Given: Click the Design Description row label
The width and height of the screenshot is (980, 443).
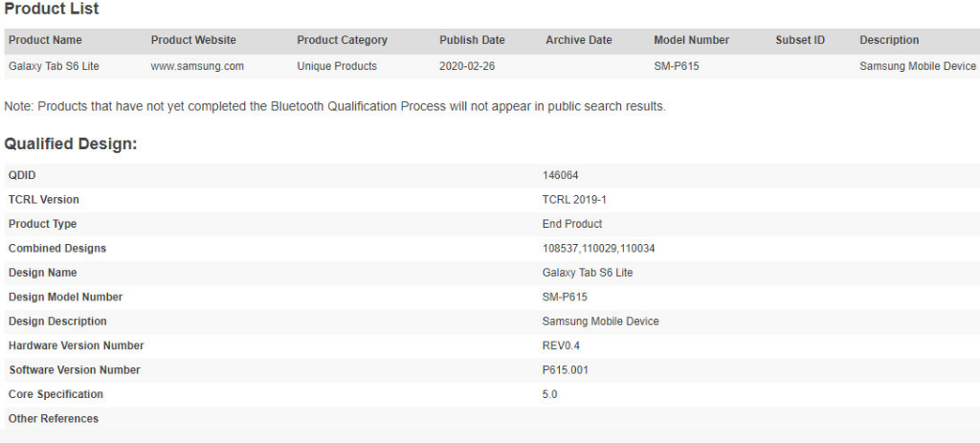Looking at the screenshot, I should (57, 321).
